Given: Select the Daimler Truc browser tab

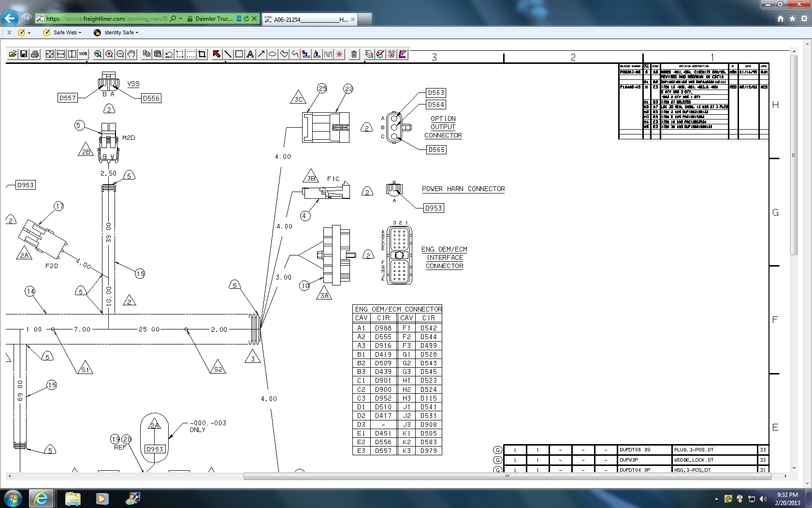Looking at the screenshot, I should click(x=214, y=19).
